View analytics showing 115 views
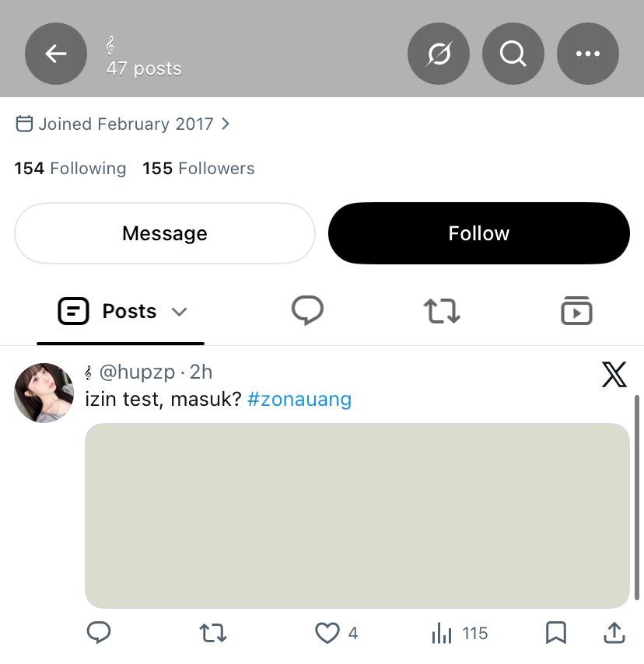The image size is (644, 664). (460, 633)
